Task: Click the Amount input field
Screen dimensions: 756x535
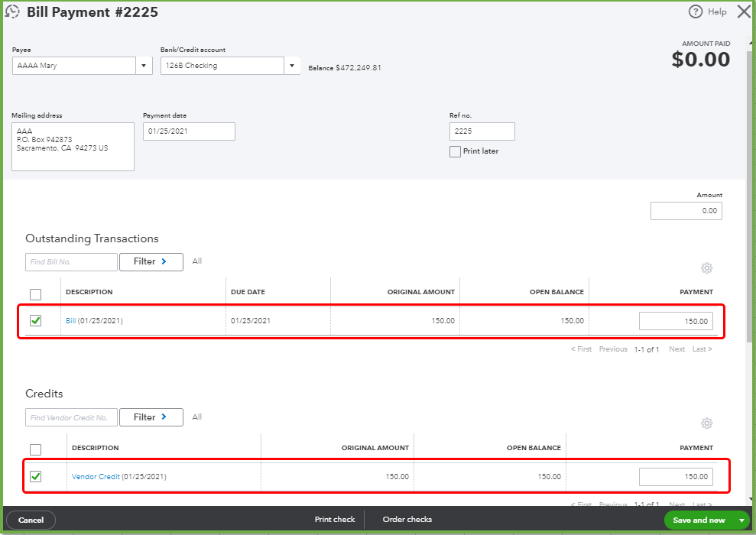Action: [686, 211]
